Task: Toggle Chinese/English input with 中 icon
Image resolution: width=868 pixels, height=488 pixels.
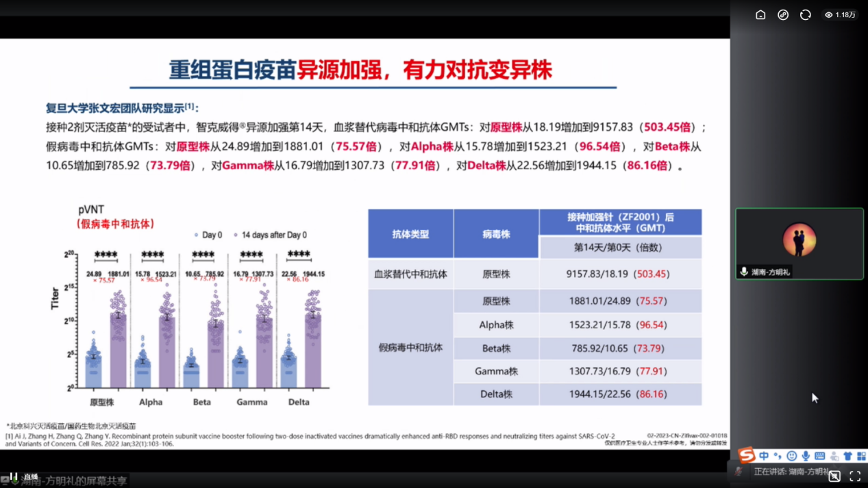Action: 764,456
